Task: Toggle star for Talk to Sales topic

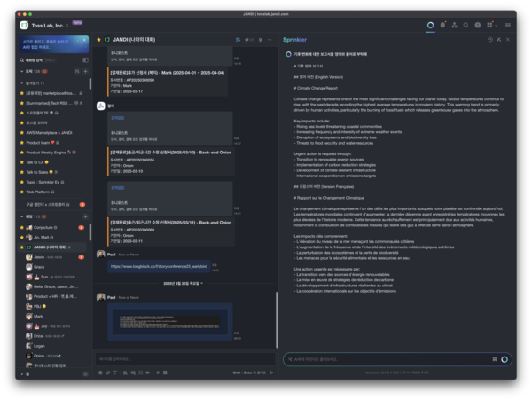Action: tap(22, 171)
